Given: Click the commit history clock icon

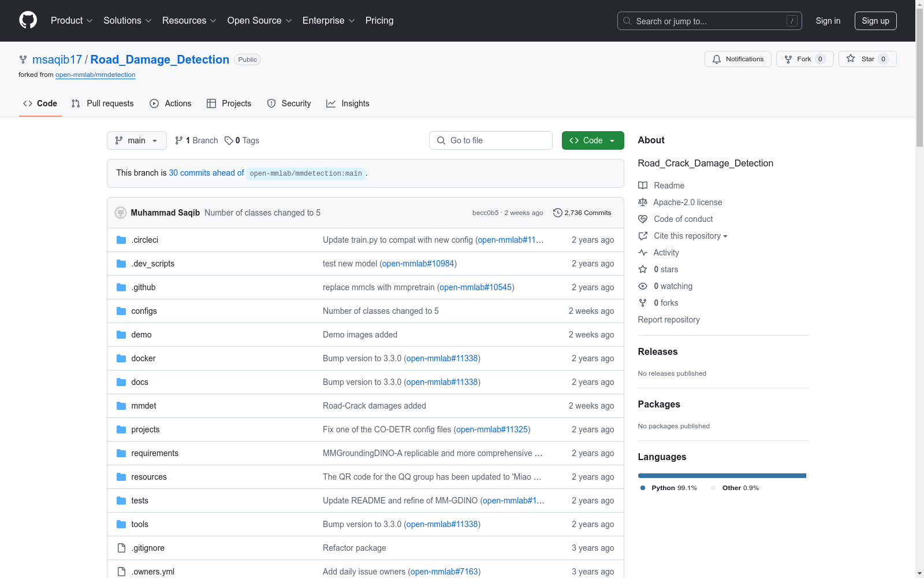Looking at the screenshot, I should (557, 213).
